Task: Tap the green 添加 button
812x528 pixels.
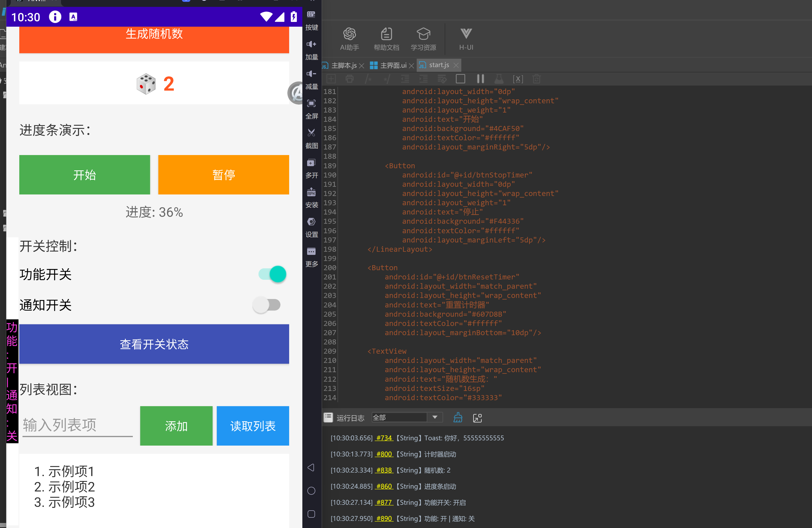Action: point(176,426)
